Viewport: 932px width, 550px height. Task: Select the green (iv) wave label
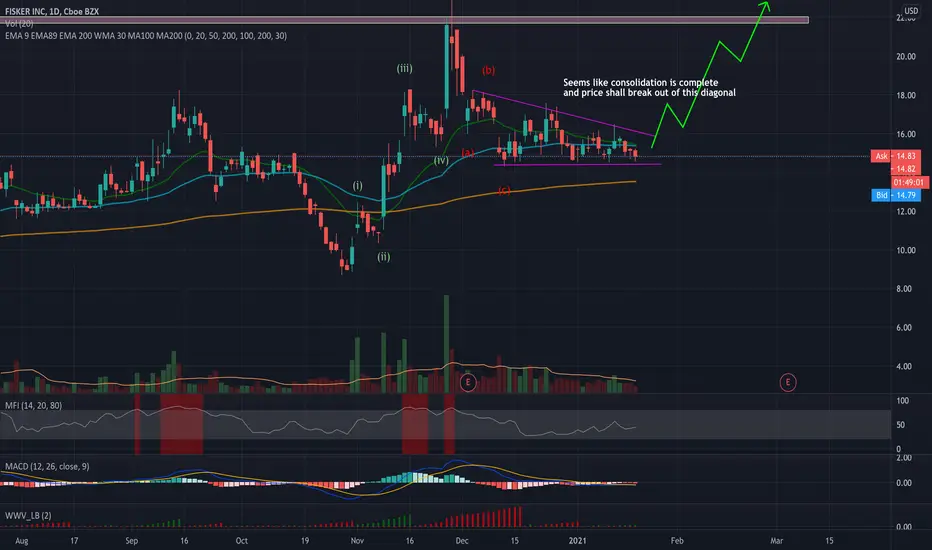(441, 160)
